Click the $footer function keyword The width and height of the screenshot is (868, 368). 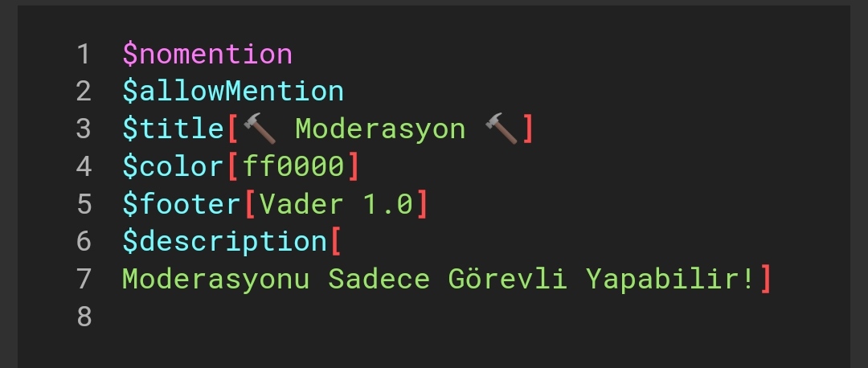click(x=182, y=204)
